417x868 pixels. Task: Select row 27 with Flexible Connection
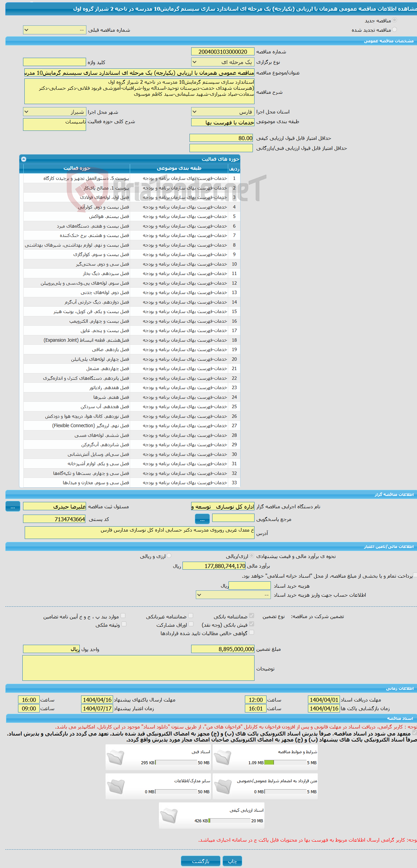(132, 426)
